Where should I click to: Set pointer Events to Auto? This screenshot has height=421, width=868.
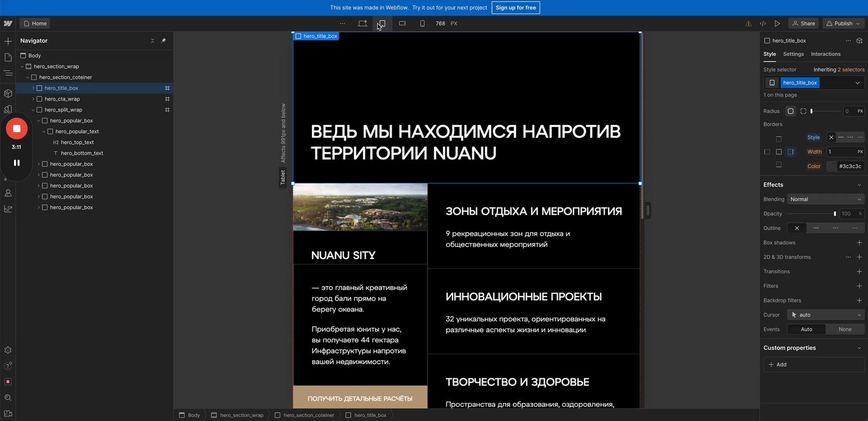[x=807, y=329]
